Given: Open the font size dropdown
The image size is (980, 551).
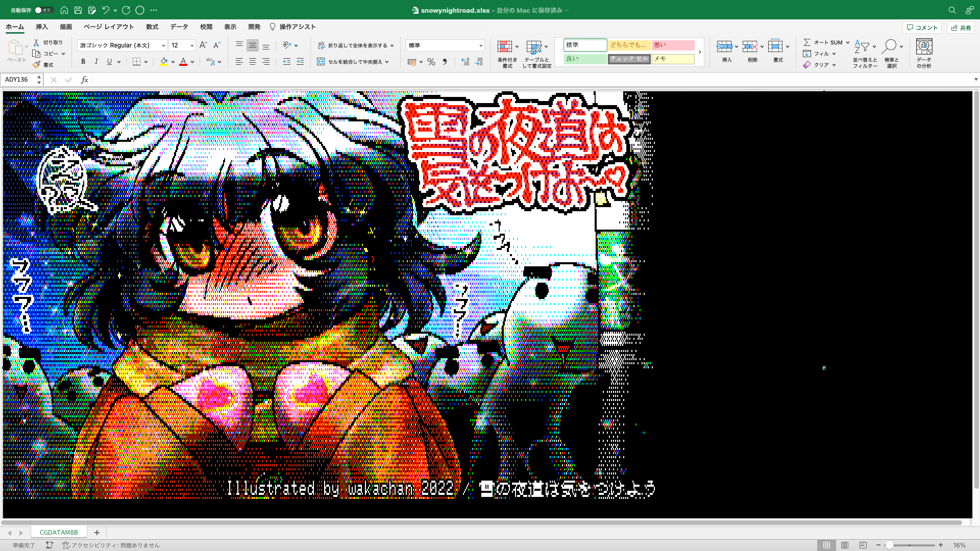Looking at the screenshot, I should pos(192,45).
